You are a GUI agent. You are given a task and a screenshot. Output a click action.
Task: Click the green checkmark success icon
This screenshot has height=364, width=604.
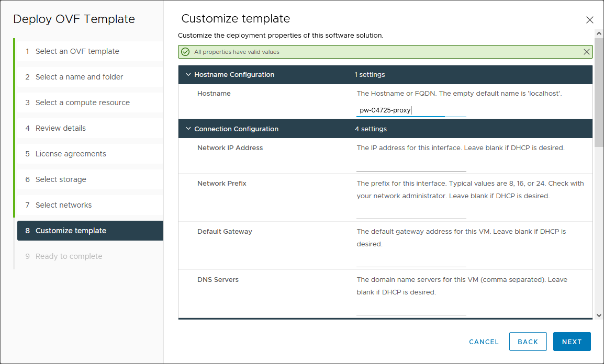(185, 52)
